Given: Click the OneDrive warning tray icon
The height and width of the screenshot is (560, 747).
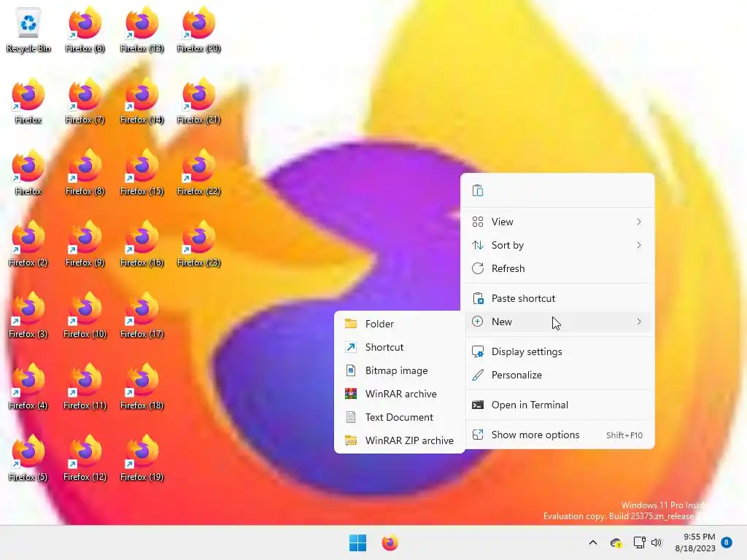Looking at the screenshot, I should (616, 542).
